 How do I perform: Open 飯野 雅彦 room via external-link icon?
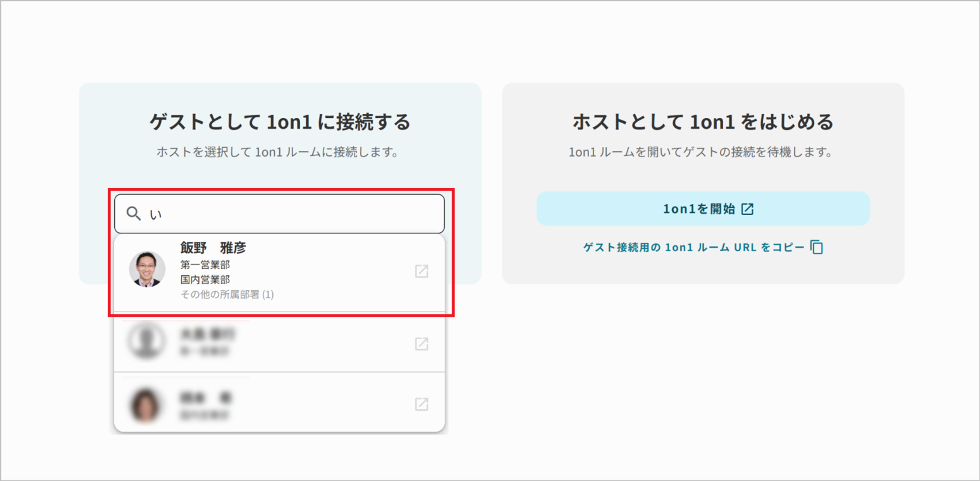click(421, 271)
